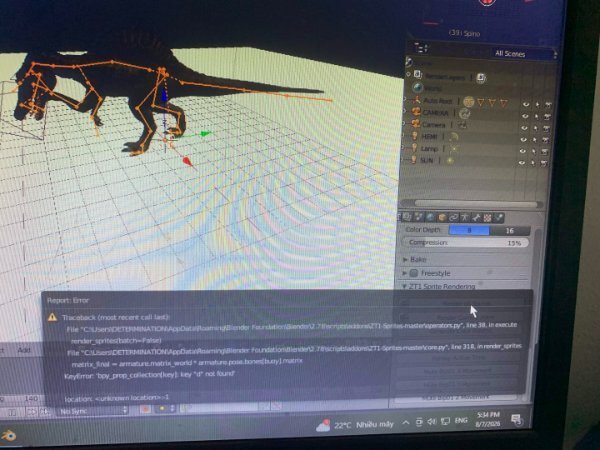This screenshot has height=450, width=600.
Task: Click the outliner horizontal scrollbar
Action: pyautogui.click(x=475, y=204)
